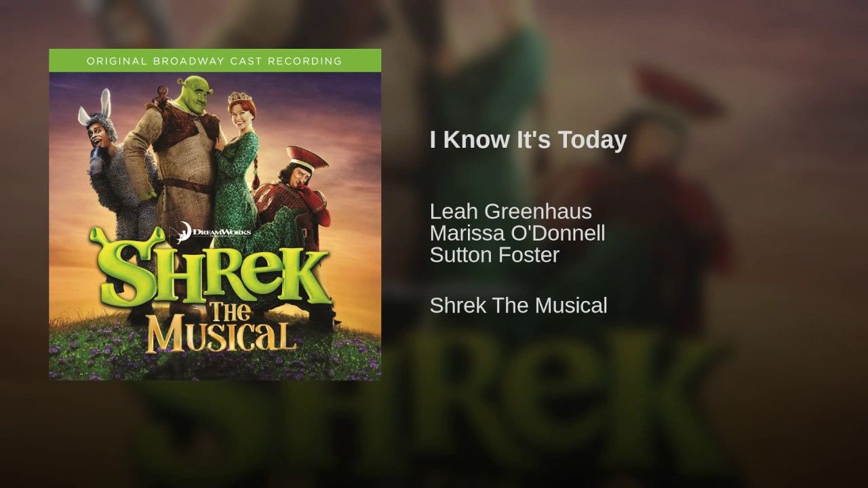Click the Shrek The Musical album cover
The image size is (868, 488).
coord(215,214)
